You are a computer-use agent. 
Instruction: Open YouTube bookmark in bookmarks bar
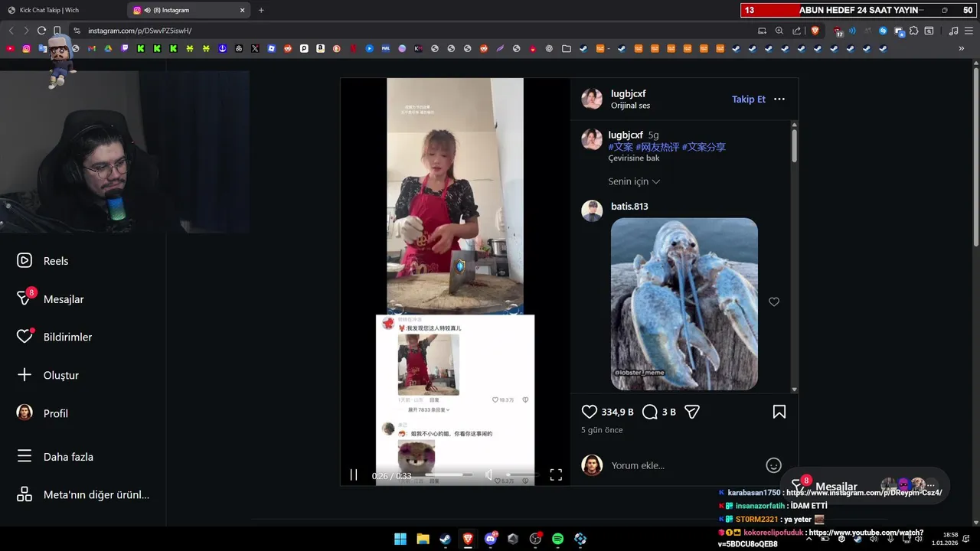click(10, 48)
